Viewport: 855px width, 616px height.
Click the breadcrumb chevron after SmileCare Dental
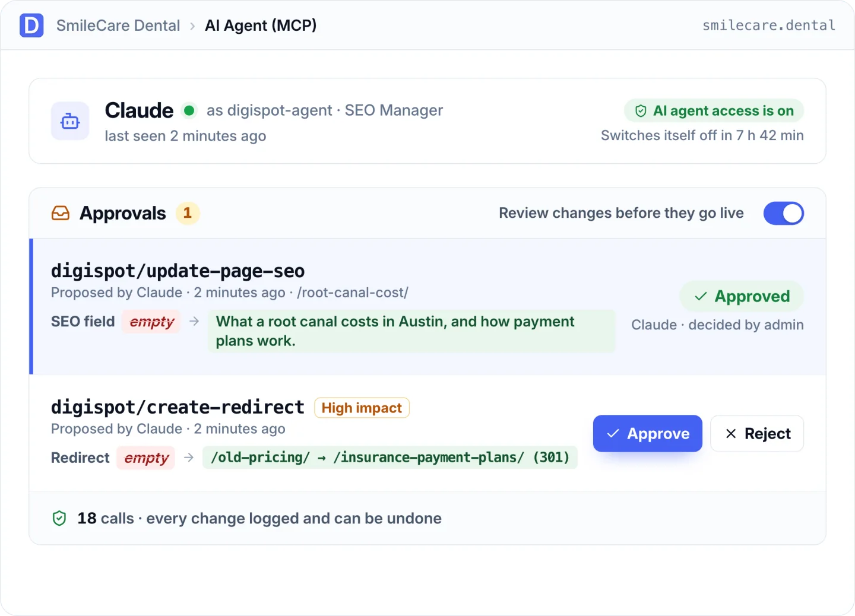(x=192, y=26)
